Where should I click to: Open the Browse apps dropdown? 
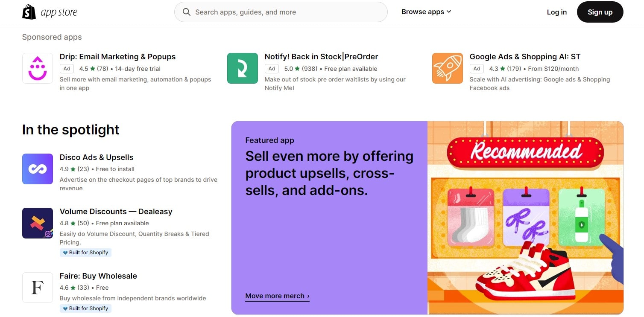tap(426, 12)
